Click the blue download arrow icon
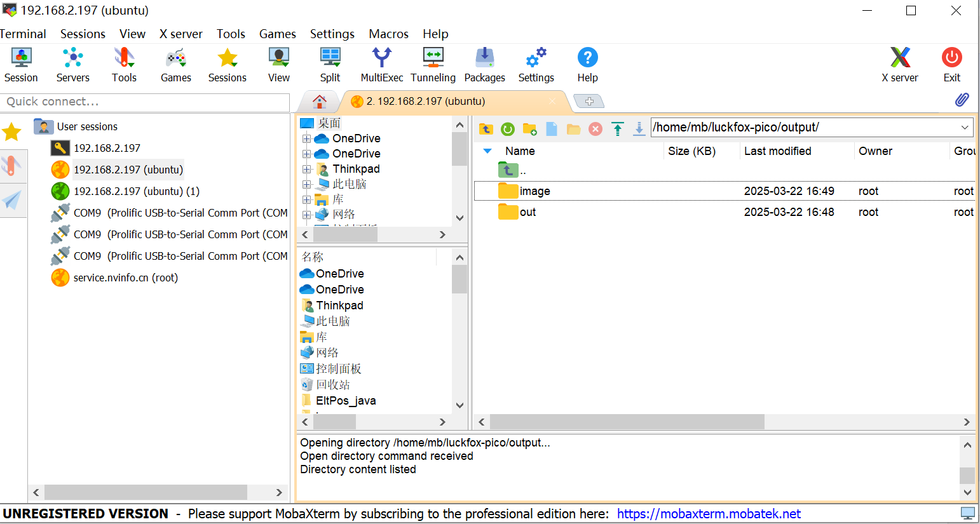Screen dimensions: 980x524 click(x=639, y=129)
